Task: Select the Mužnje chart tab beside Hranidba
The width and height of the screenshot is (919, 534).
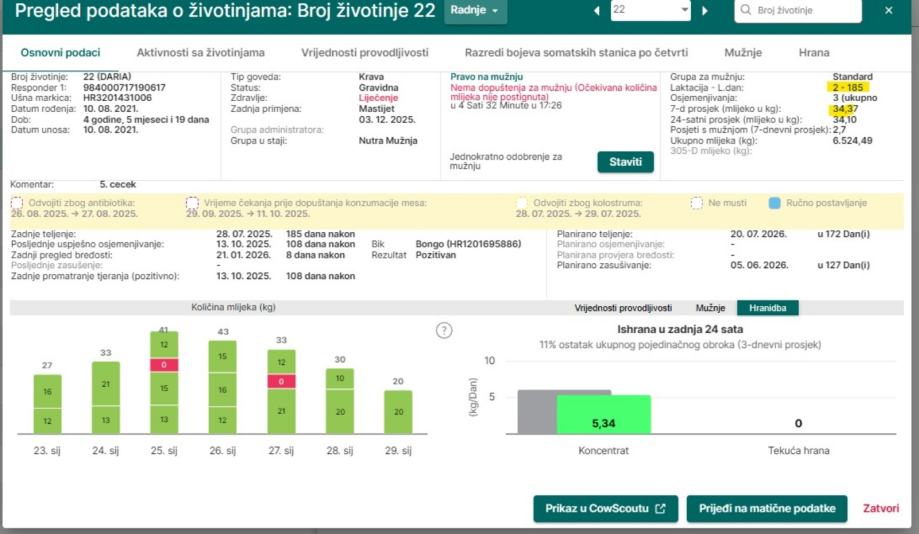Action: point(710,308)
